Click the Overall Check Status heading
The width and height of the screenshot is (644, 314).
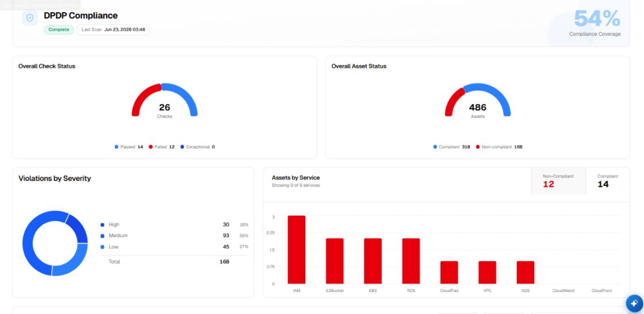pyautogui.click(x=47, y=66)
